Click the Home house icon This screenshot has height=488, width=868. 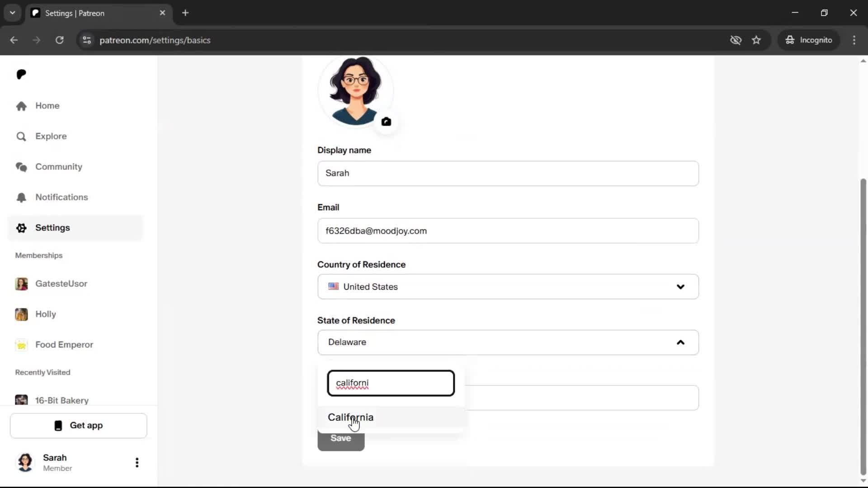(21, 106)
